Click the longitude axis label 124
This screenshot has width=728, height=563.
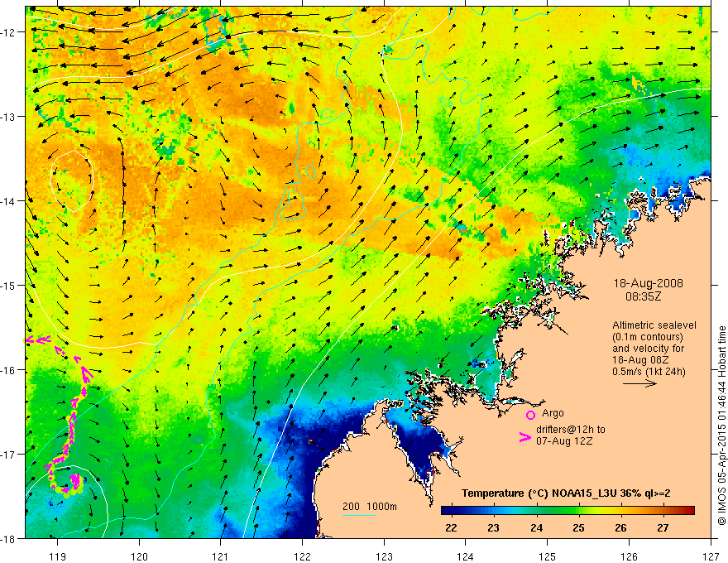pos(466,556)
